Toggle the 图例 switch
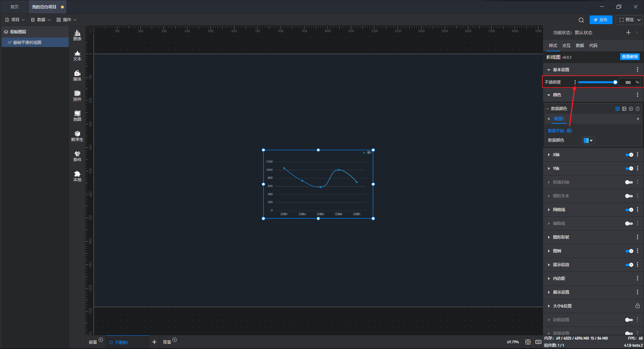The image size is (644, 349). tap(629, 251)
